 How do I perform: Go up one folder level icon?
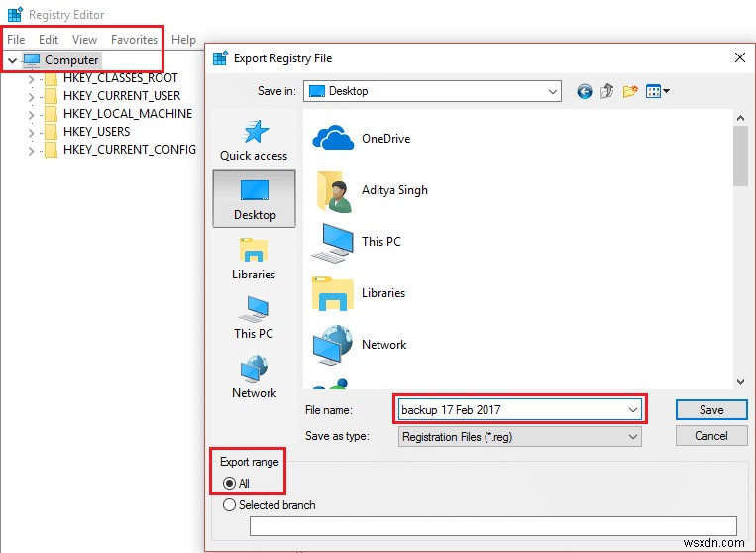tap(607, 91)
